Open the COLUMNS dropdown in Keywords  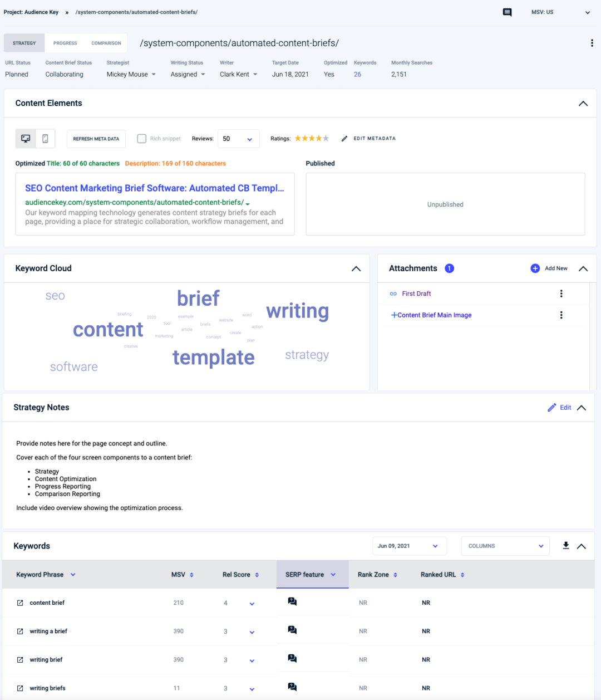(504, 546)
